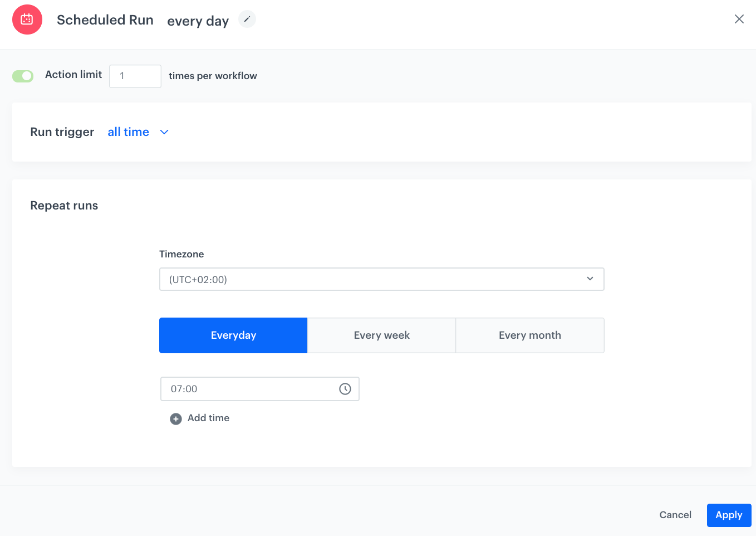Viewport: 756px width, 536px height.
Task: Switch to the Every month tab
Action: (x=529, y=335)
